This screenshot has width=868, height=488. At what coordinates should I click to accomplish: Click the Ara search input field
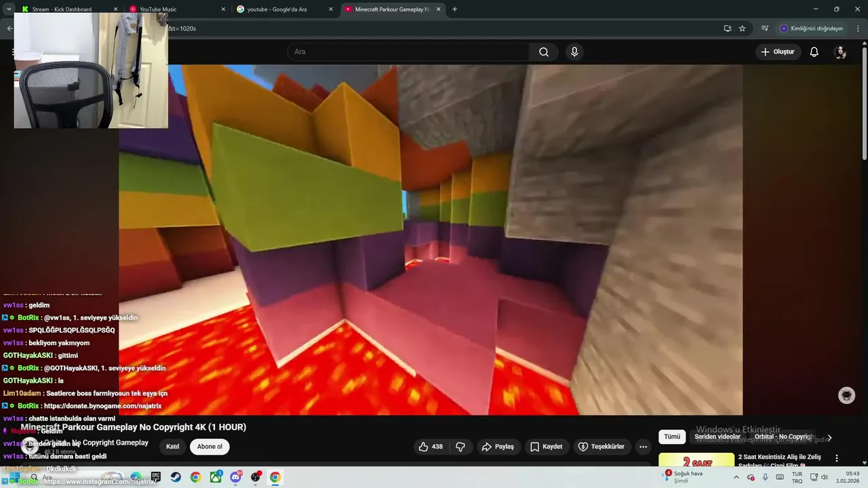(408, 52)
